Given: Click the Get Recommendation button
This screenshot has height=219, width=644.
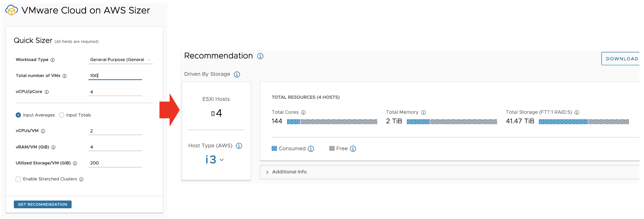Looking at the screenshot, I should pos(43,204).
